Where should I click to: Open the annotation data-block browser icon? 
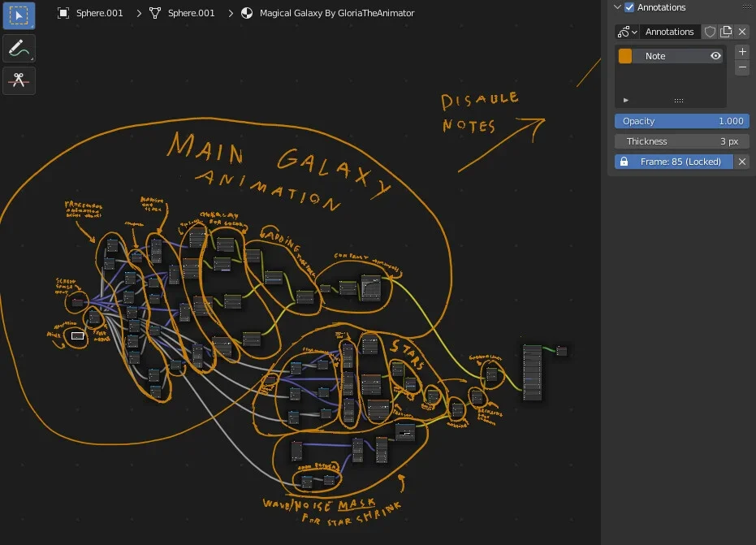coord(620,32)
